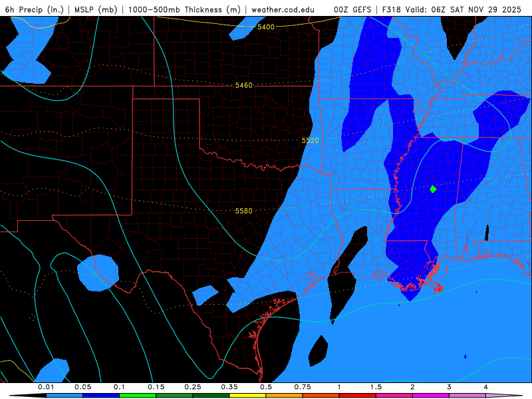Click the light blue 0.01 legend swatch
This screenshot has width=532, height=399.
click(65, 396)
